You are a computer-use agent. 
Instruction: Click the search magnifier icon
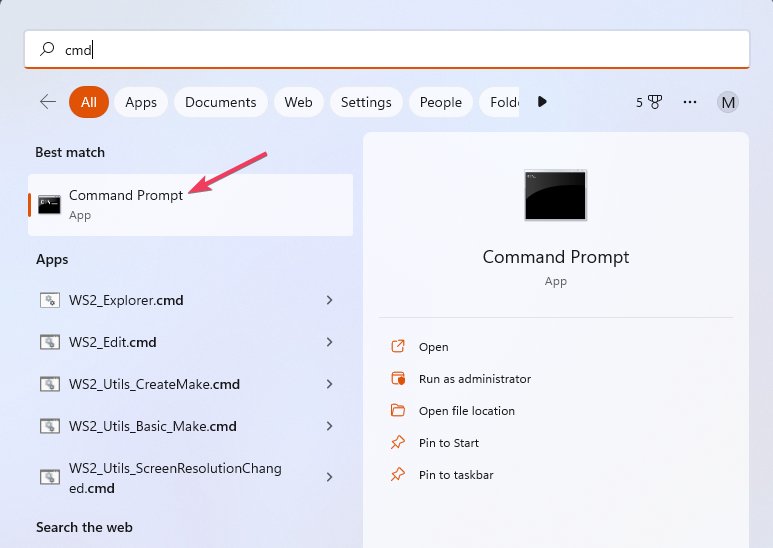(47, 49)
